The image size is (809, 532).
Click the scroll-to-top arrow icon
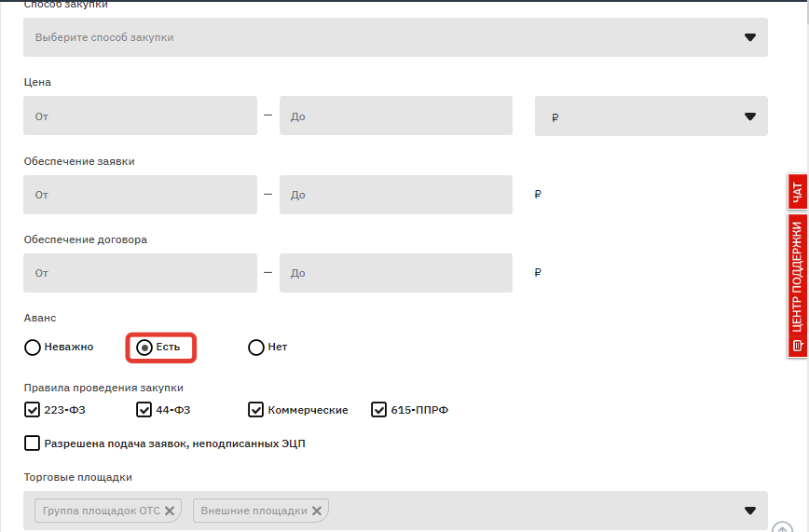pos(783,527)
